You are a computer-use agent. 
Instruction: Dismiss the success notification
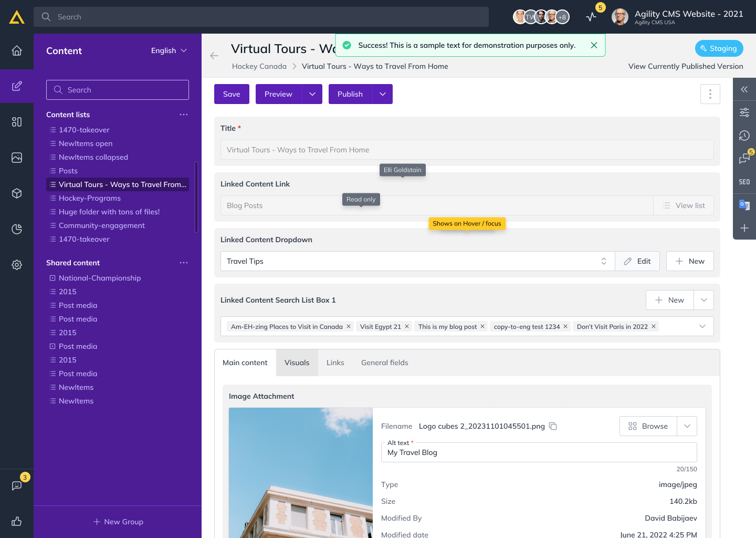[x=594, y=45]
